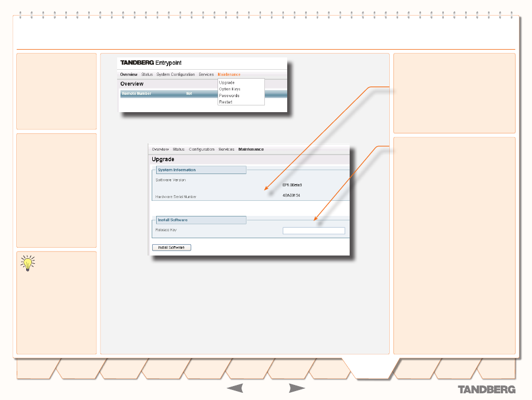Screen dimensions: 532x400
Task: Open the System Configuration menu
Action: coord(176,74)
